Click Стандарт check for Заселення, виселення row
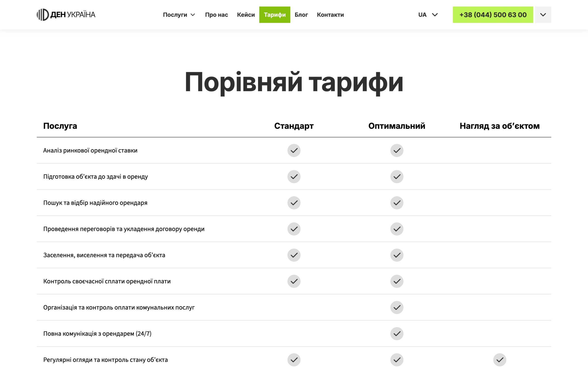The width and height of the screenshot is (588, 368). point(294,255)
